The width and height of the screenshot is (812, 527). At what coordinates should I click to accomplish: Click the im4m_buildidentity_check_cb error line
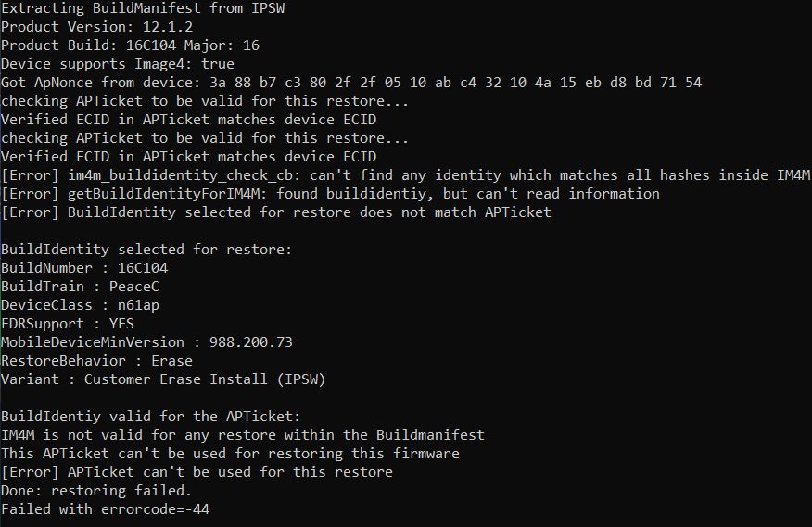tap(405, 175)
